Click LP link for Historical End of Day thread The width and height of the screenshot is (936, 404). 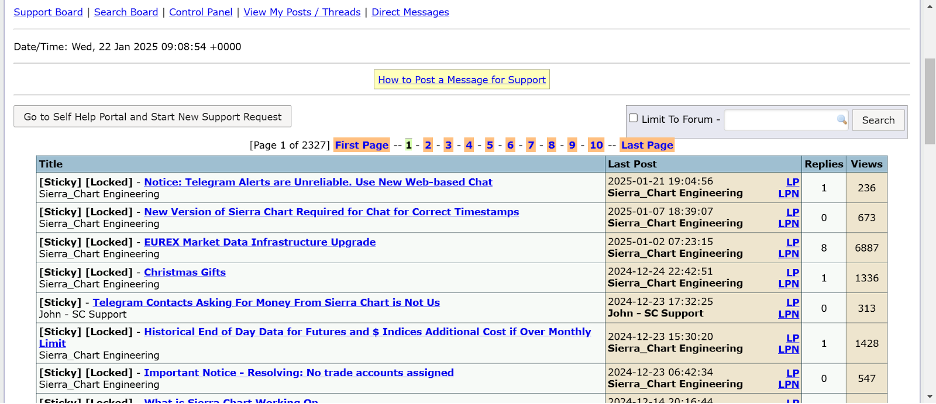[792, 338]
